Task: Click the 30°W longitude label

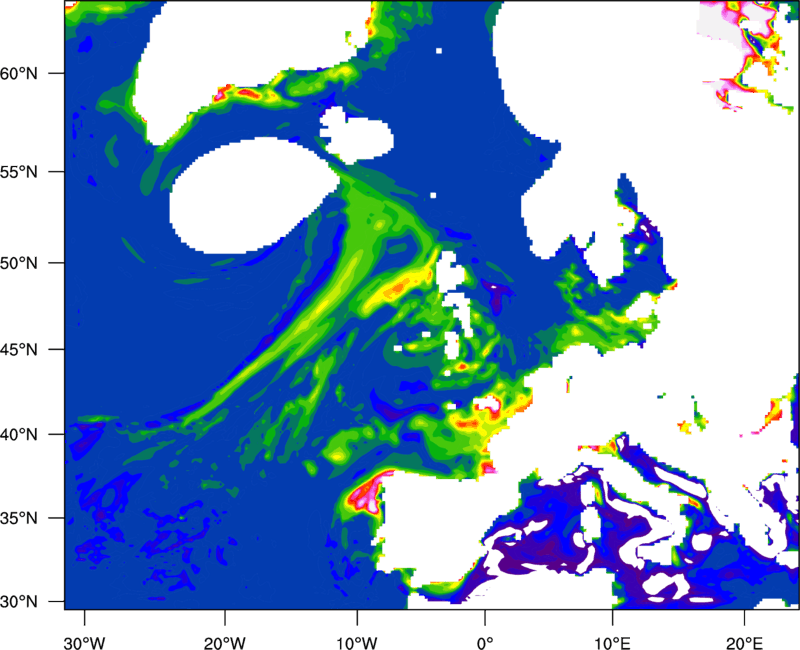Action: pyautogui.click(x=84, y=643)
